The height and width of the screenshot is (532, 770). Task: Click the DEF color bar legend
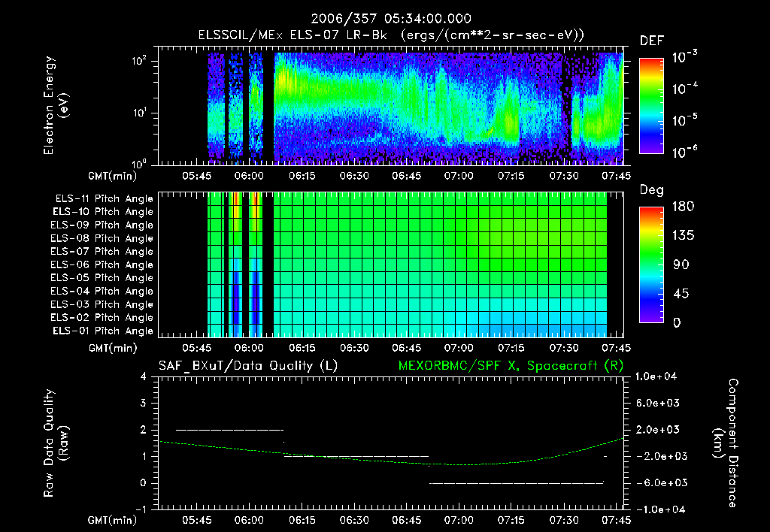651,105
